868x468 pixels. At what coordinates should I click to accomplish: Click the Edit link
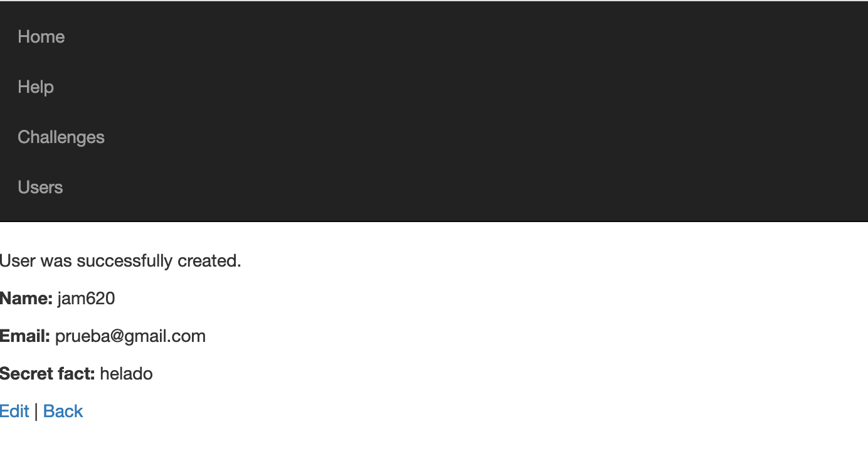click(14, 411)
